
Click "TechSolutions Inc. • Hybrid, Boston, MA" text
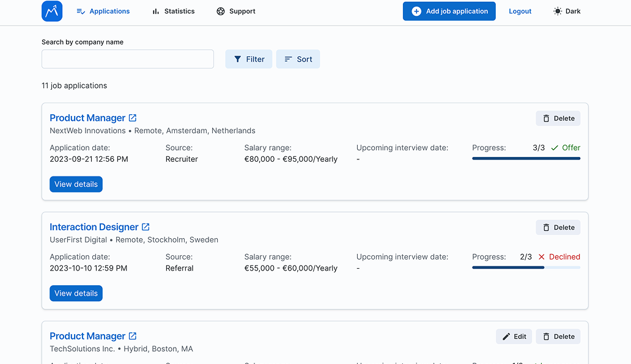(121, 349)
